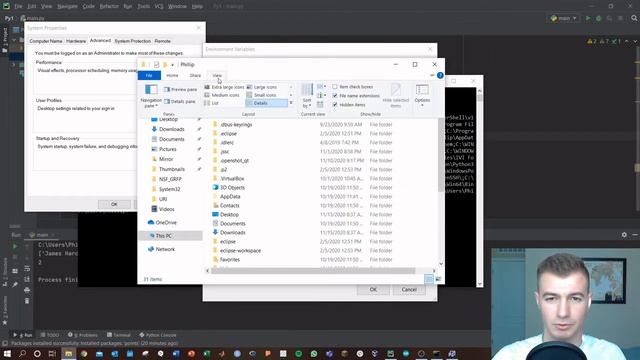The image size is (640, 360).
Task: Click the Run tool window settings gear
Action: [624, 235]
